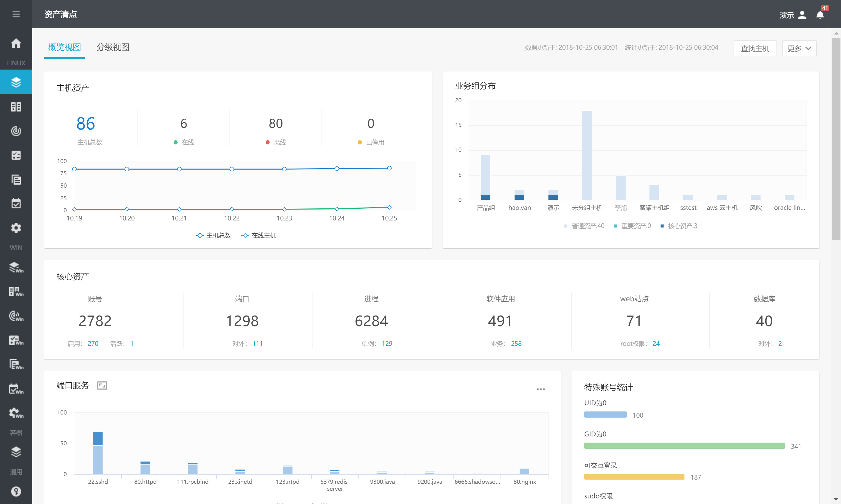Click the 端口 total 1298
The image size is (841, 504).
pos(242,321)
